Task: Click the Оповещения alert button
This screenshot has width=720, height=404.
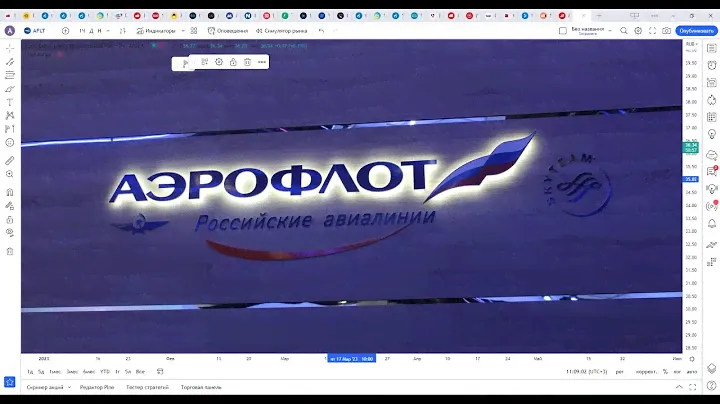Action: coord(226,31)
